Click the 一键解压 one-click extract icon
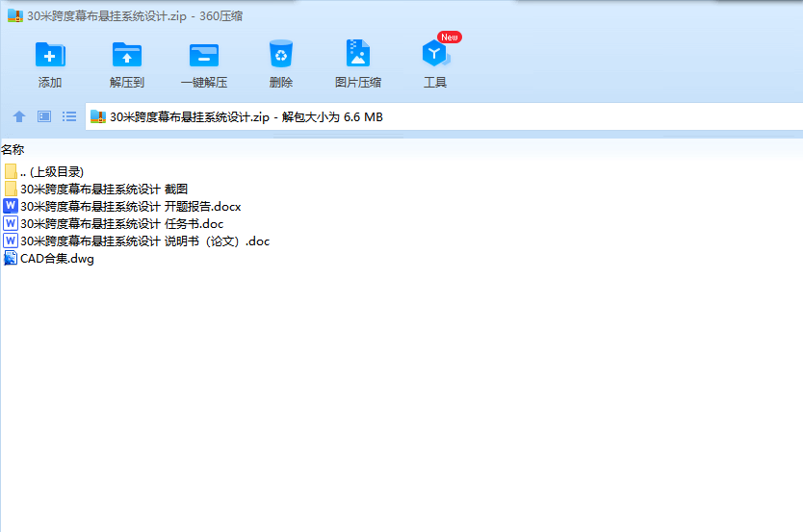The height and width of the screenshot is (532, 803). tap(204, 55)
